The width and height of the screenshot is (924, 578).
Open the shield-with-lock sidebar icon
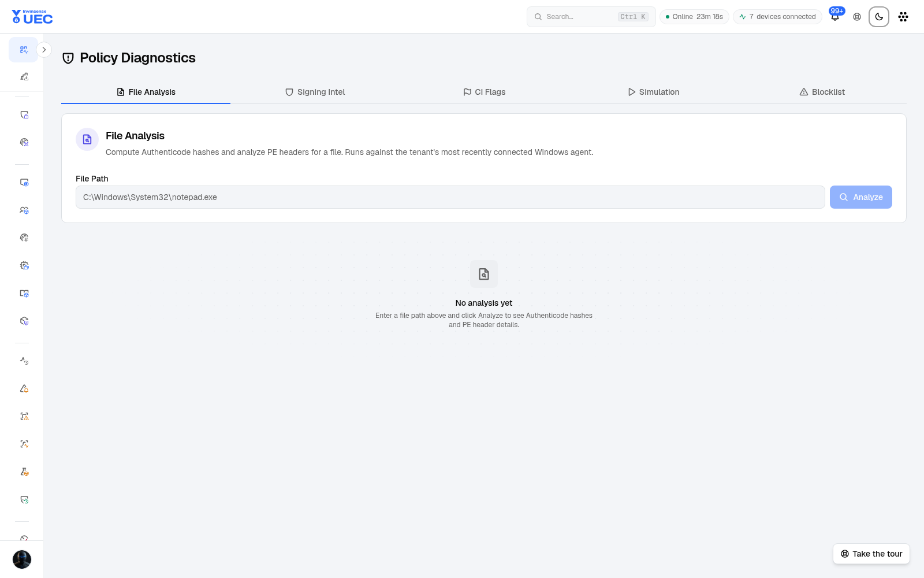click(24, 115)
